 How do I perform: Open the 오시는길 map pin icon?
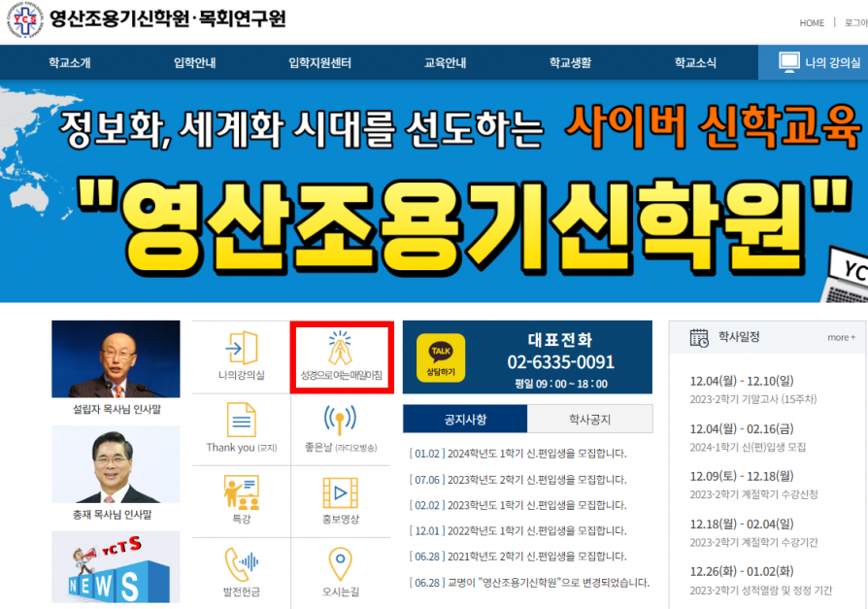coord(341,564)
